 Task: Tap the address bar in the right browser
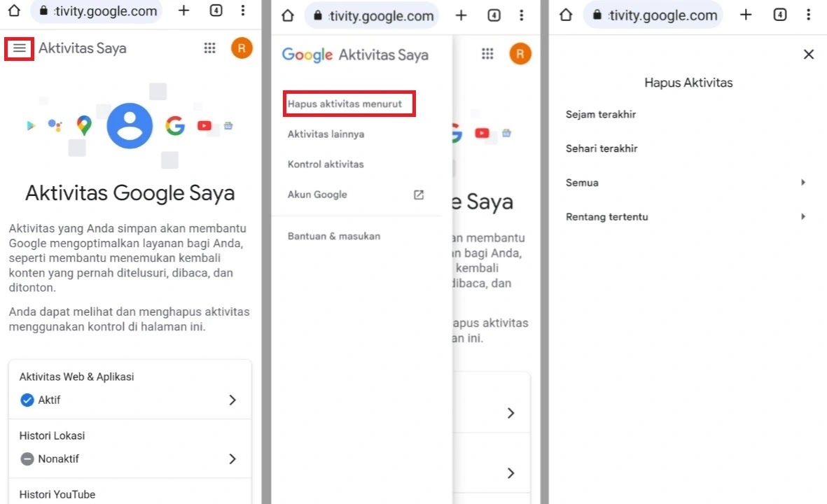tap(653, 15)
